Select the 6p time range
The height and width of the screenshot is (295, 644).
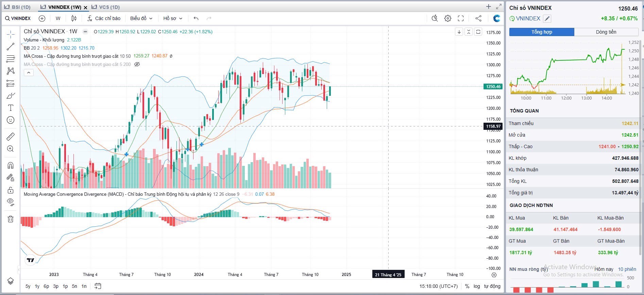coord(46,286)
